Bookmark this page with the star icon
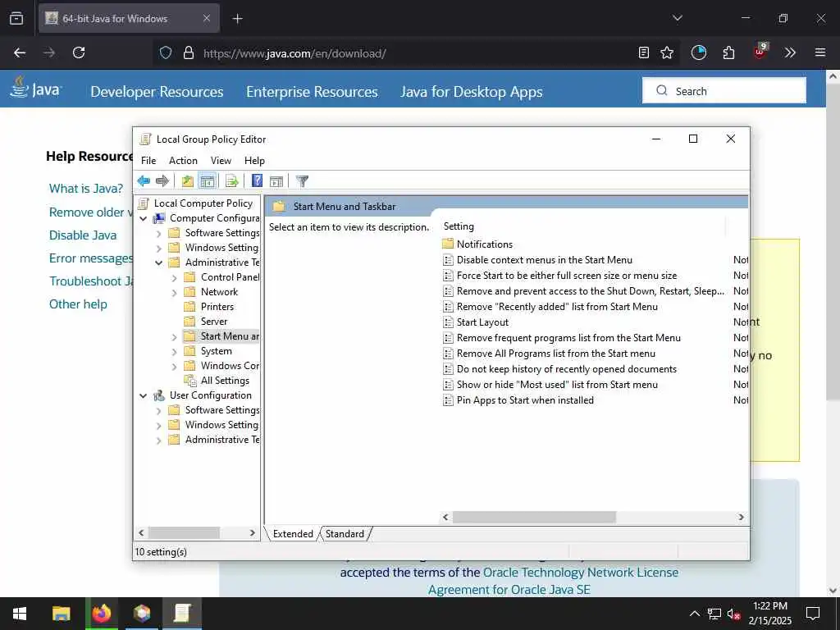The image size is (840, 630). point(666,52)
